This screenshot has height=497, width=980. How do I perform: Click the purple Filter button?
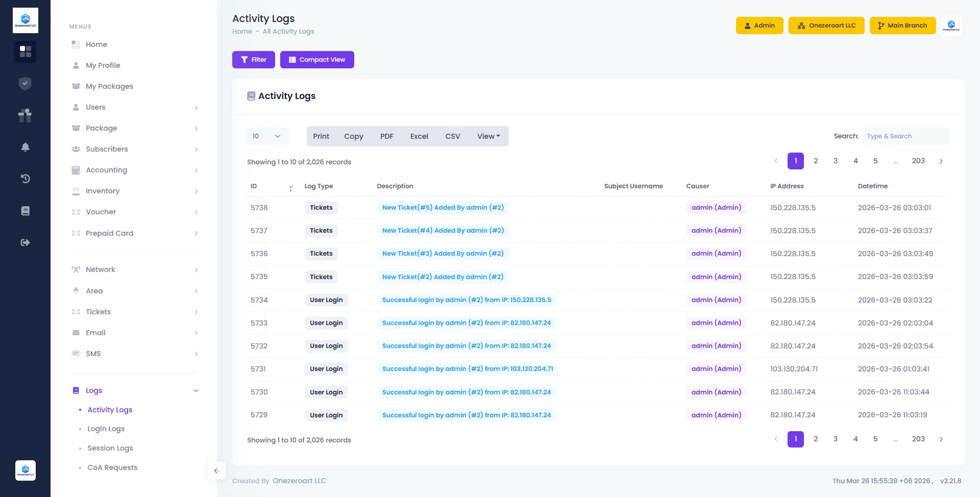click(254, 60)
